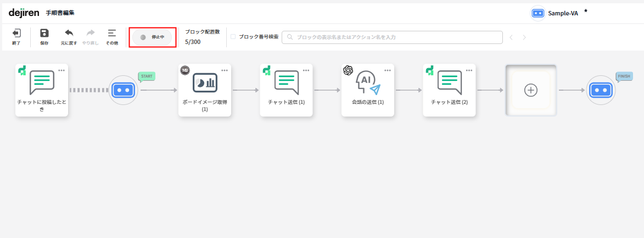Open ボードイメージ取得 (1) three-dot menu
644x238 pixels.
pos(225,70)
